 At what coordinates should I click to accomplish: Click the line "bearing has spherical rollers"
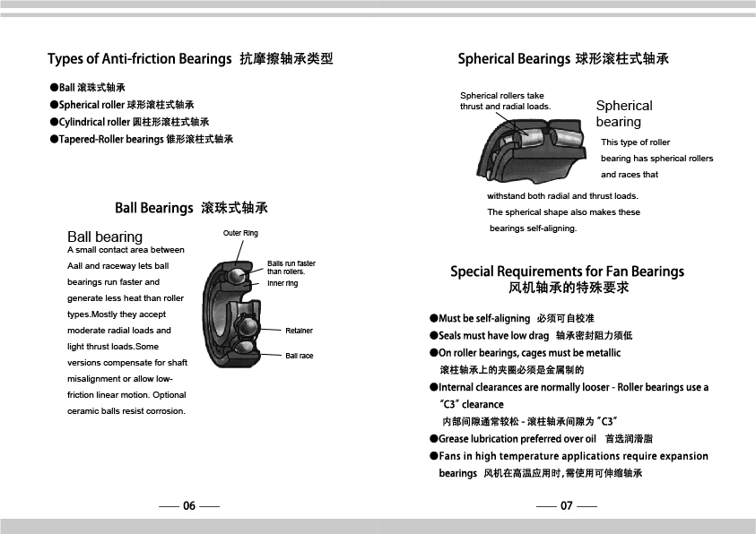pyautogui.click(x=656, y=159)
